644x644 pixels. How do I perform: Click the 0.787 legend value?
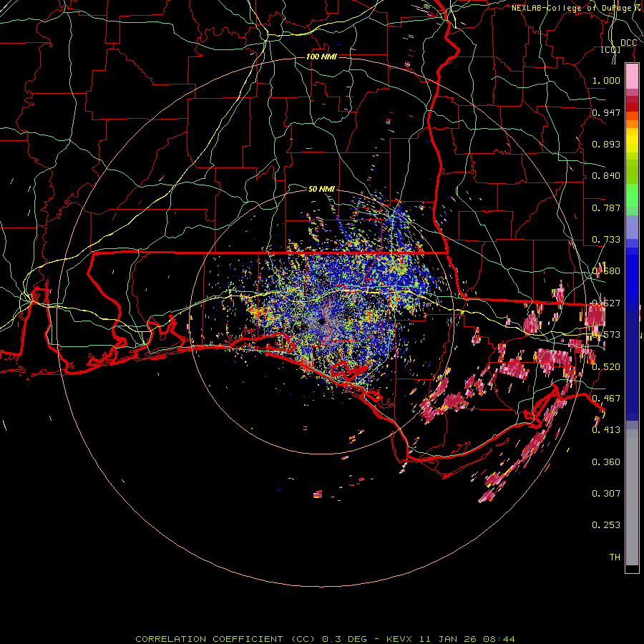(x=606, y=208)
